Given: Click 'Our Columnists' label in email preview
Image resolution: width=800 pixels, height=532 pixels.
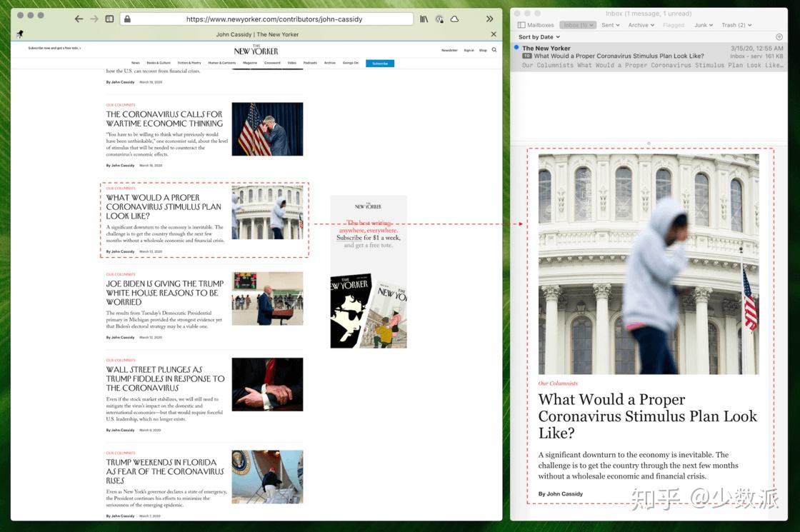Looking at the screenshot, I should pyautogui.click(x=558, y=383).
